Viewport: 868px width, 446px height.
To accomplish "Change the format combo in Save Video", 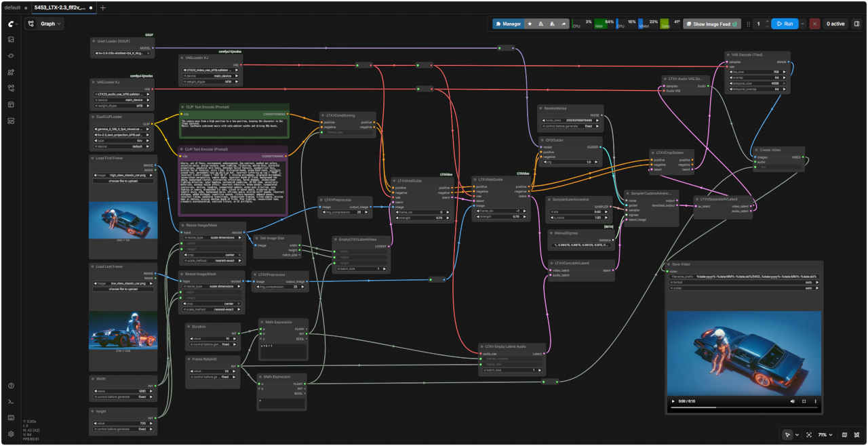I will click(745, 282).
